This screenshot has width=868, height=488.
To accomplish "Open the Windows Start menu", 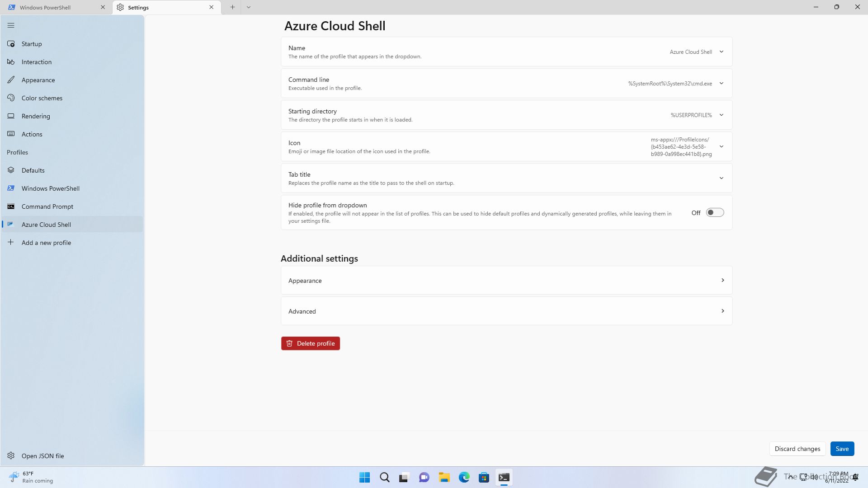I will point(364,478).
